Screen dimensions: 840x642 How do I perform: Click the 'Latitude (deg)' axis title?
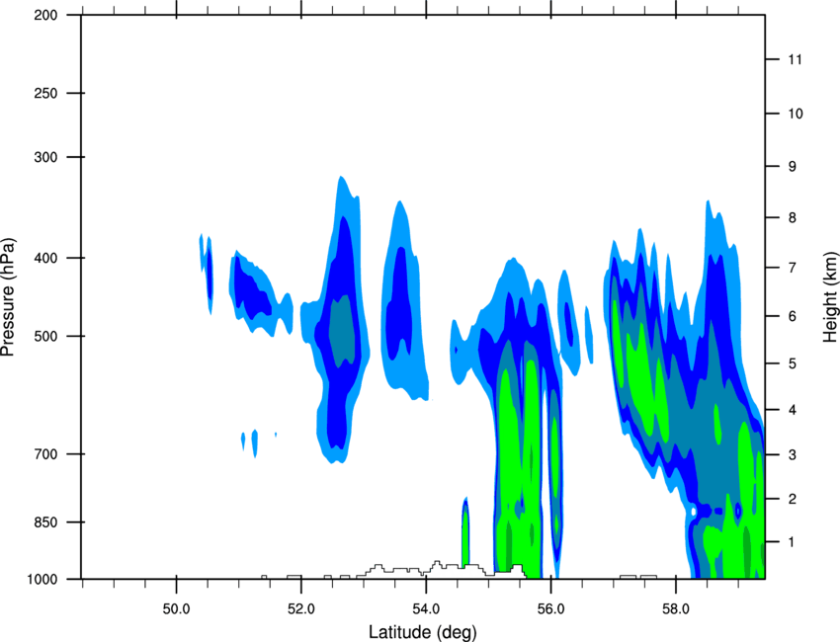(x=423, y=632)
